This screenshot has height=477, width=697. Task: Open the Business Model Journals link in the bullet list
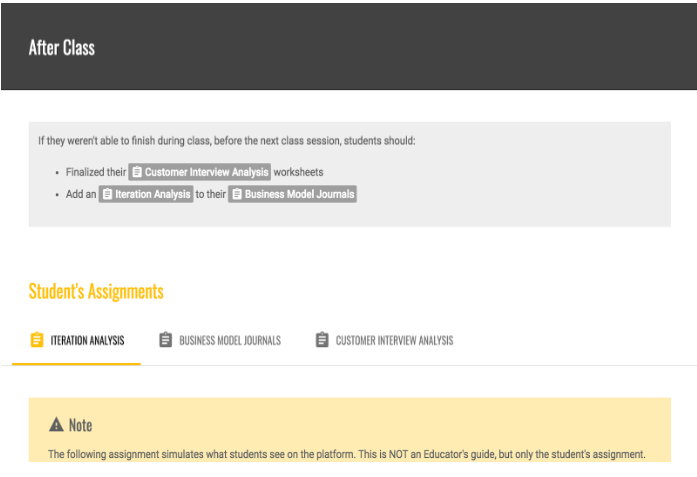(x=299, y=194)
